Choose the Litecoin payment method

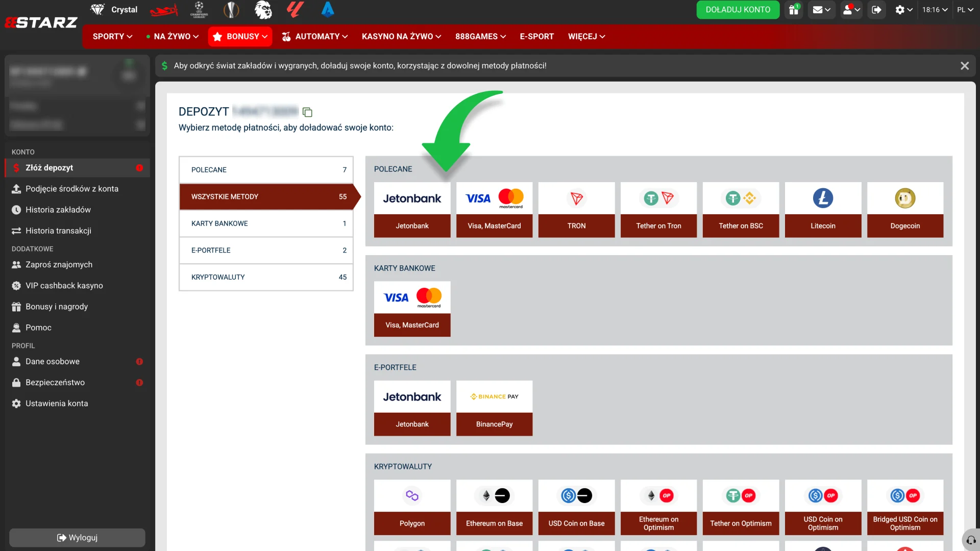click(x=823, y=210)
